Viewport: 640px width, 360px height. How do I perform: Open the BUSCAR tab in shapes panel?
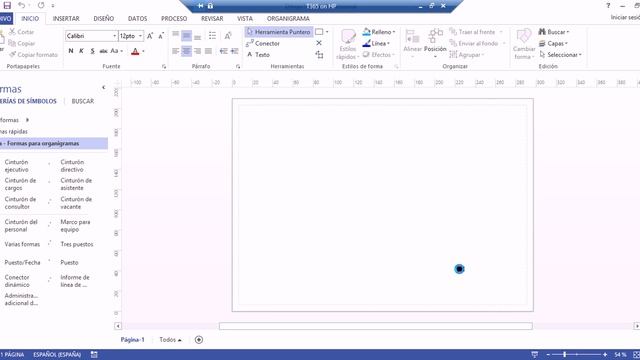83,101
